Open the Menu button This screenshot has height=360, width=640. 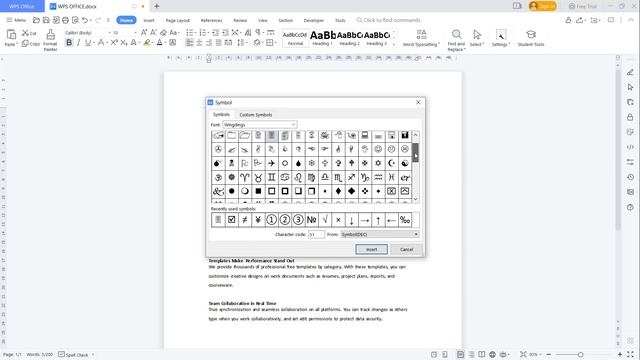coord(16,20)
